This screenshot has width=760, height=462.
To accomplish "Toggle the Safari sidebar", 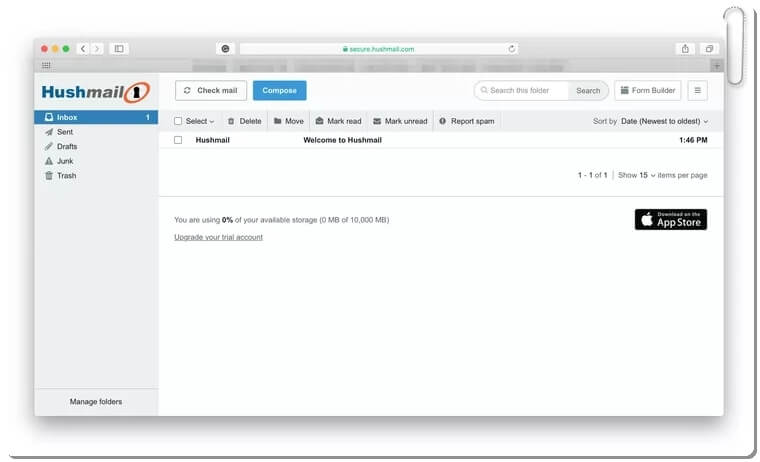I will (x=119, y=49).
